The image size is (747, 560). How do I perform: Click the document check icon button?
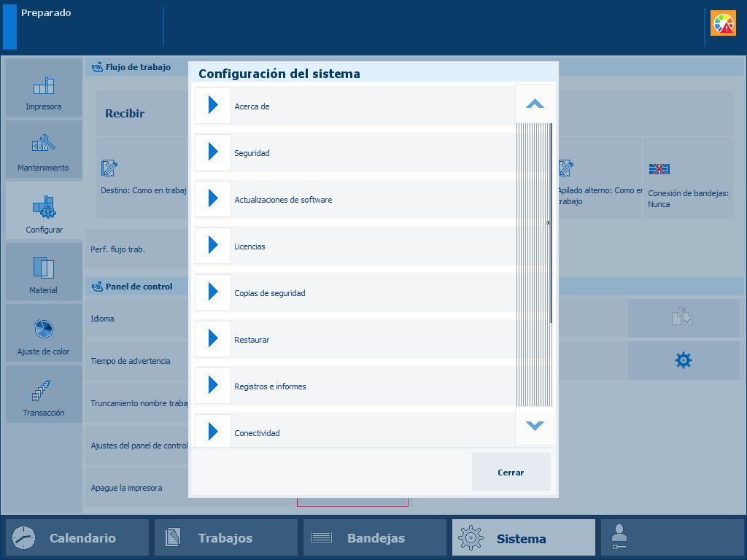[x=683, y=318]
